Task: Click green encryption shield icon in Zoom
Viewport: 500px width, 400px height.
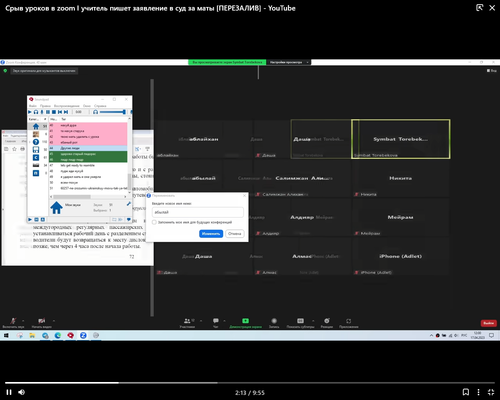Action: point(5,71)
